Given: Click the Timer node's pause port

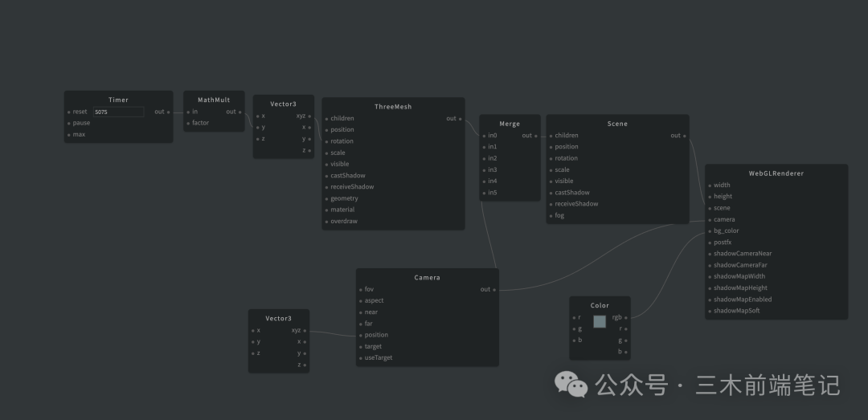Looking at the screenshot, I should tap(69, 124).
